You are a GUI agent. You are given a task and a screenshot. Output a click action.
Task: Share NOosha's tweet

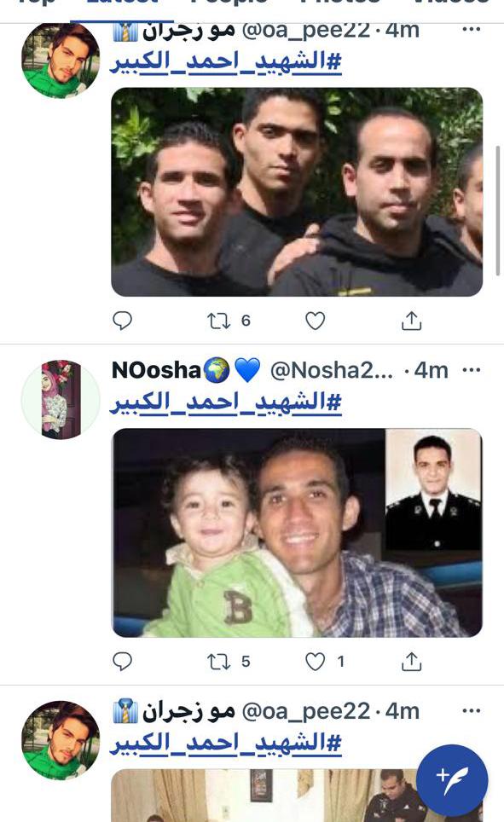point(412,662)
